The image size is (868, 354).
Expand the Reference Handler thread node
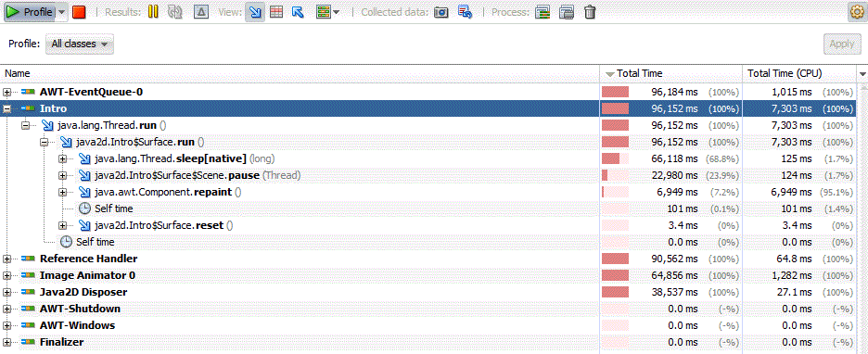(7, 259)
